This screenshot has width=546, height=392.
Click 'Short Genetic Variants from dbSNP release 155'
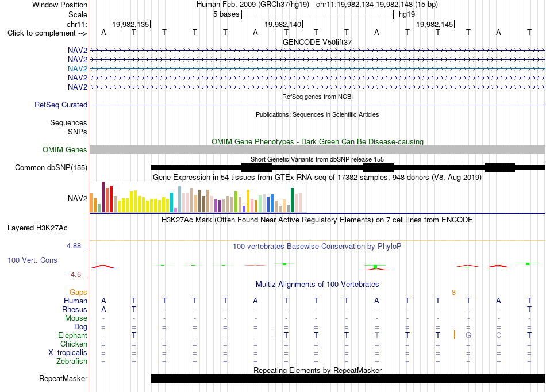317,159
